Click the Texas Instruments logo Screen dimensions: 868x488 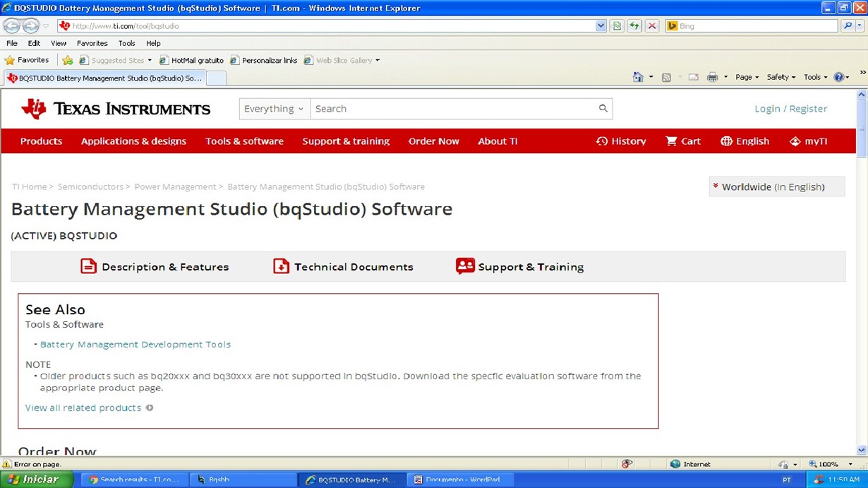[x=116, y=109]
